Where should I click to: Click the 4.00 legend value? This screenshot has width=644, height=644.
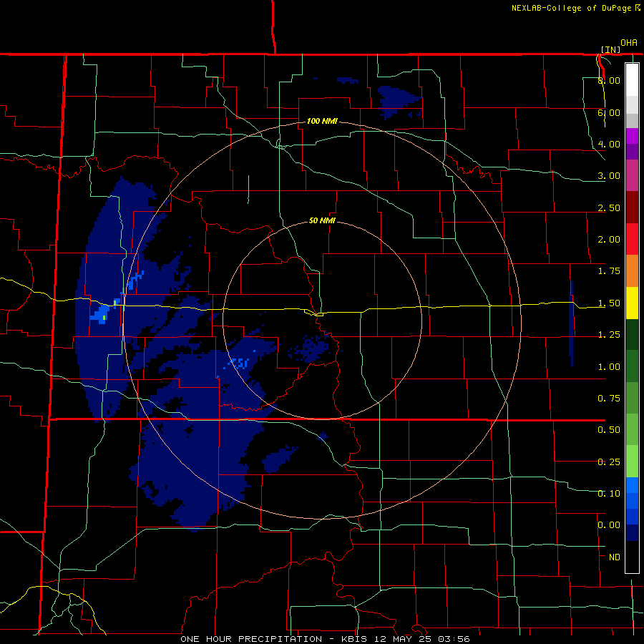click(609, 144)
